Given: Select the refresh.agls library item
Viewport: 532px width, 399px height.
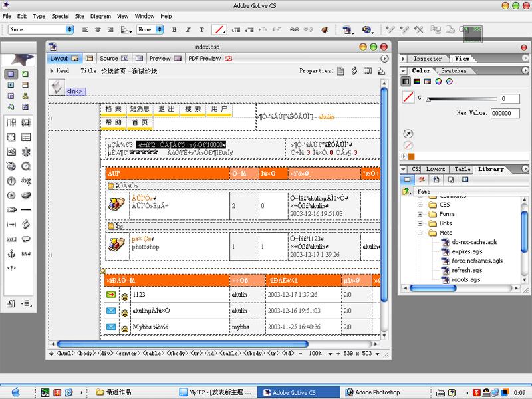Looking at the screenshot, I should tap(467, 271).
